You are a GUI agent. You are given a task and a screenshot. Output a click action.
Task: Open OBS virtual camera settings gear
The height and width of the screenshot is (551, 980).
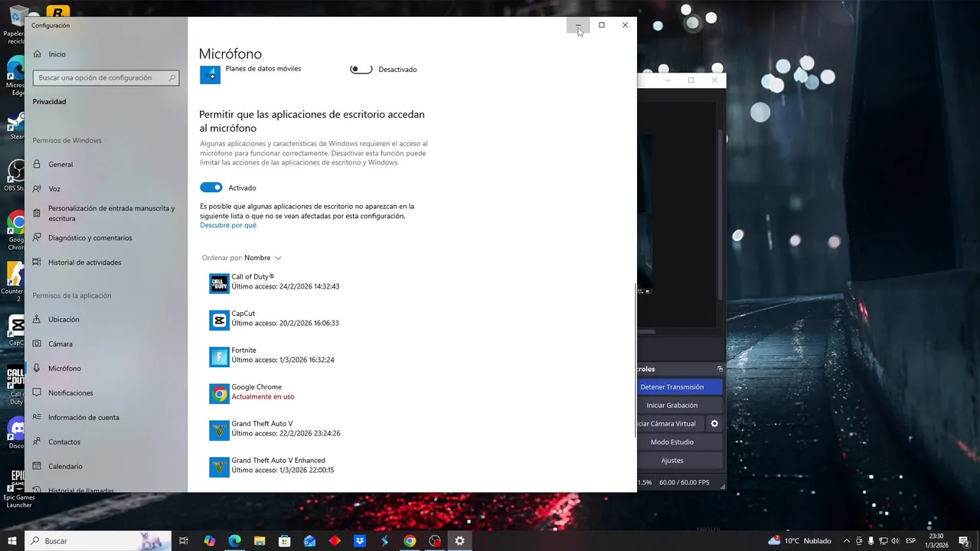[x=714, y=424]
